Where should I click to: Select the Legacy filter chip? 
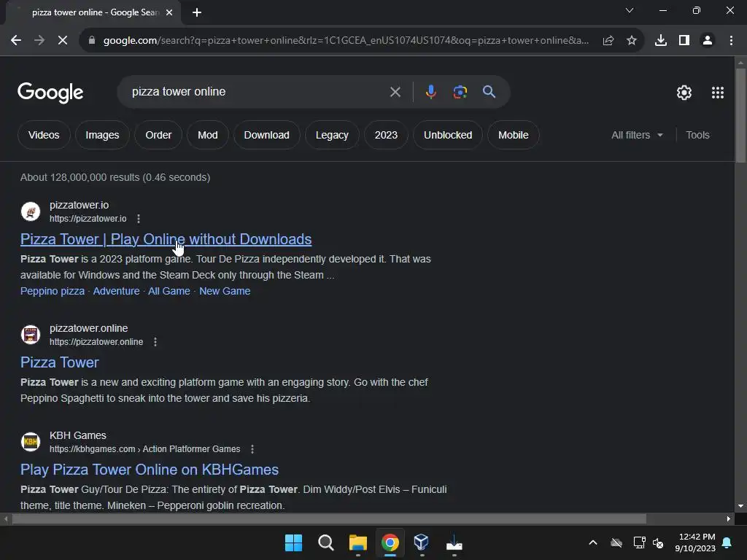click(332, 135)
